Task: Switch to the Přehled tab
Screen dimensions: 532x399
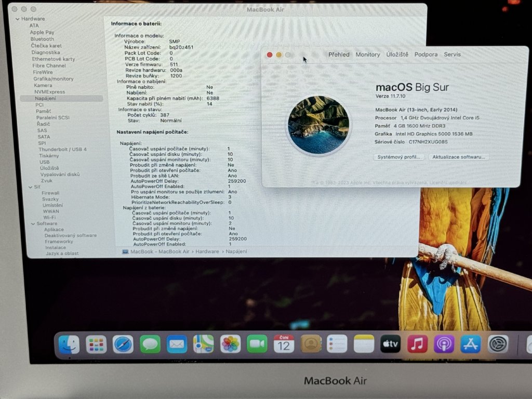Action: pyautogui.click(x=339, y=55)
